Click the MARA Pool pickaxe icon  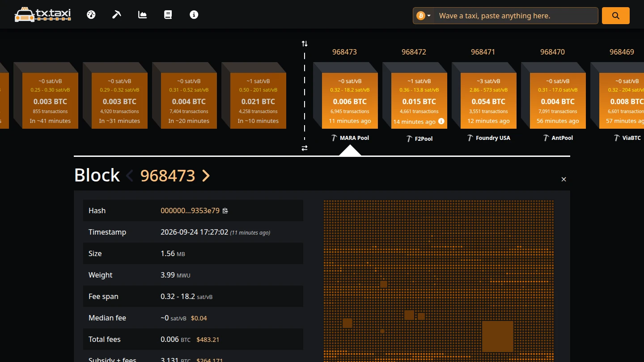click(x=334, y=138)
